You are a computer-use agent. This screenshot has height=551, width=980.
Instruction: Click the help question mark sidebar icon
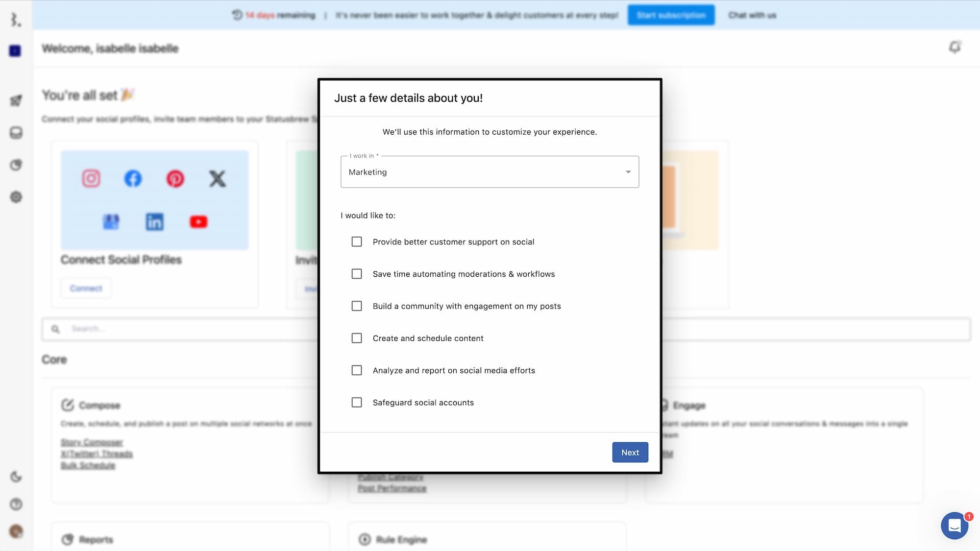coord(16,504)
